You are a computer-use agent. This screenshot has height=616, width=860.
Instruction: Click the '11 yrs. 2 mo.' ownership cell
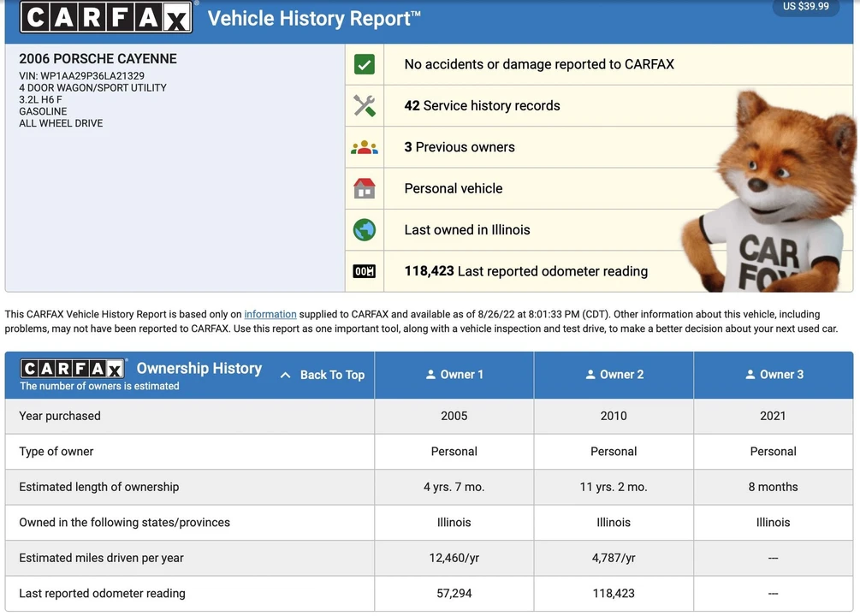pyautogui.click(x=614, y=487)
